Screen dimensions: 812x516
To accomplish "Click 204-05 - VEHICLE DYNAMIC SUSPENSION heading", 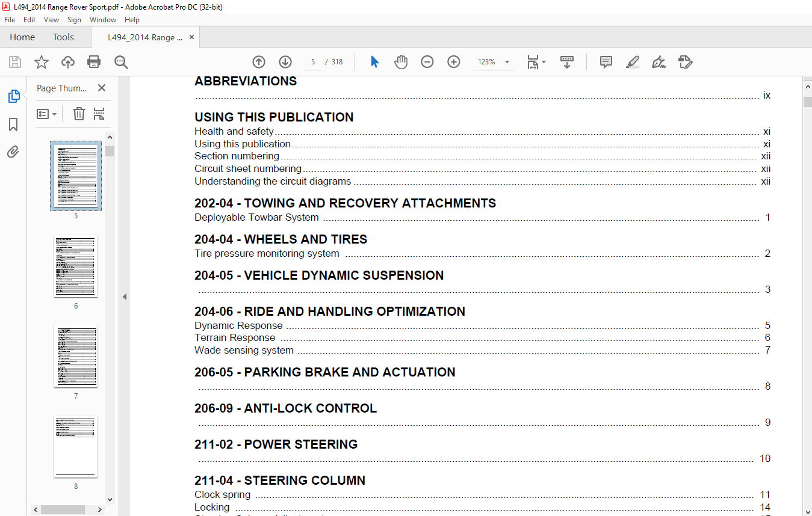I will tap(319, 275).
